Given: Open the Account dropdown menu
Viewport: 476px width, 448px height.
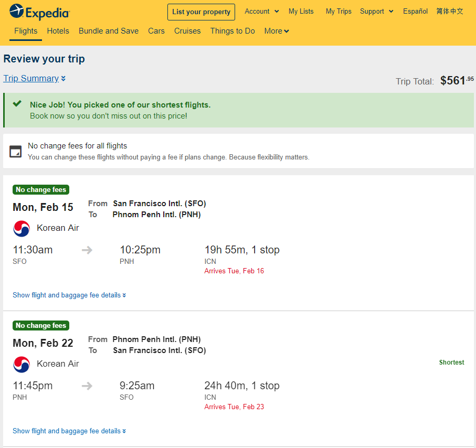Looking at the screenshot, I should click(x=262, y=12).
